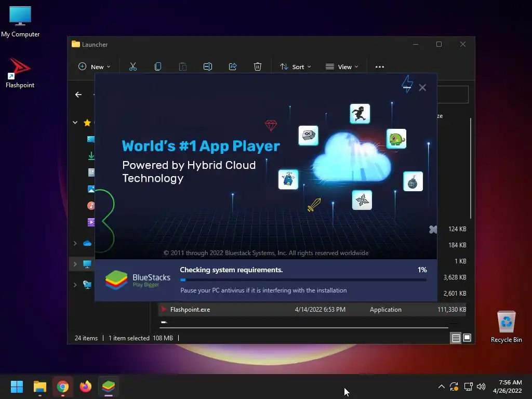Select the Downloads arrow icon in sidebar

(x=91, y=156)
